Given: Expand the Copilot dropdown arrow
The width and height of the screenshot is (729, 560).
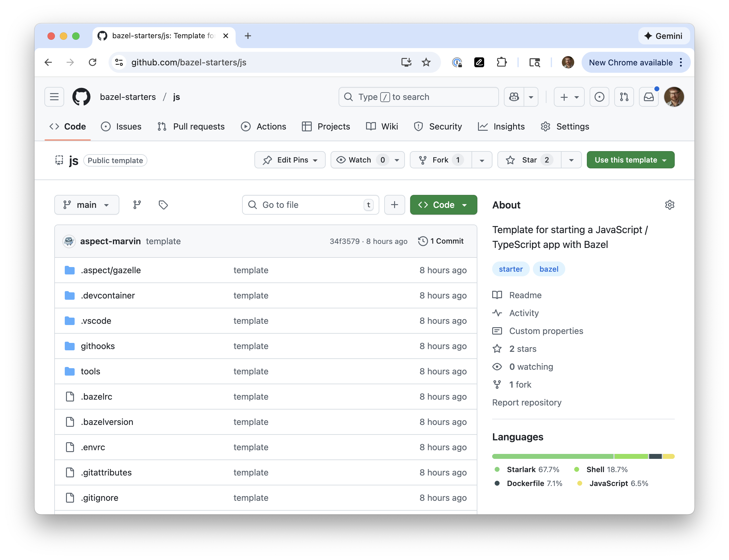Looking at the screenshot, I should 531,97.
